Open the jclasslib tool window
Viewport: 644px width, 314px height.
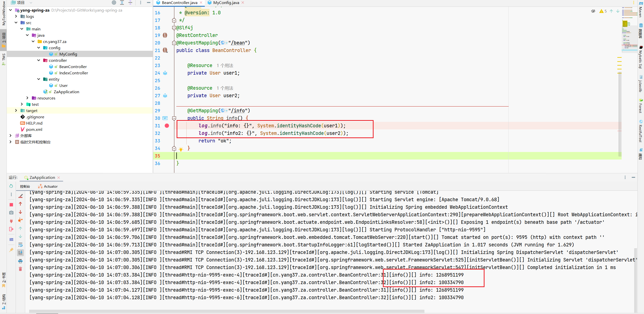641,84
